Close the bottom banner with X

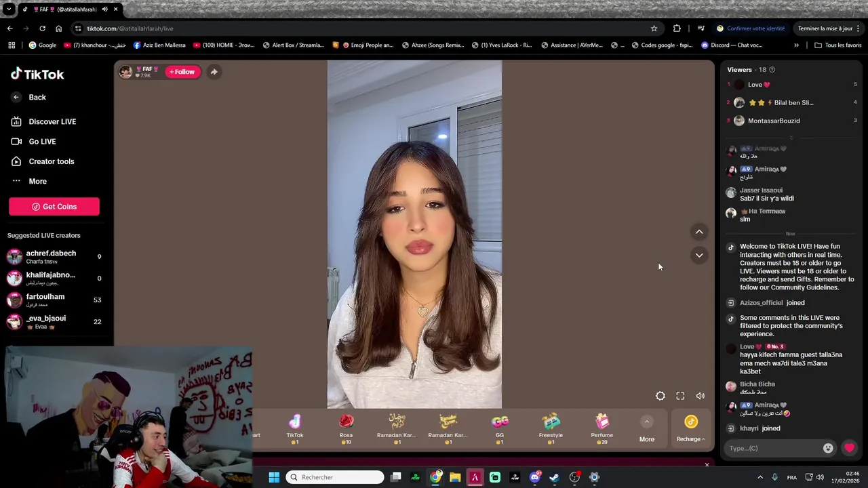707,464
